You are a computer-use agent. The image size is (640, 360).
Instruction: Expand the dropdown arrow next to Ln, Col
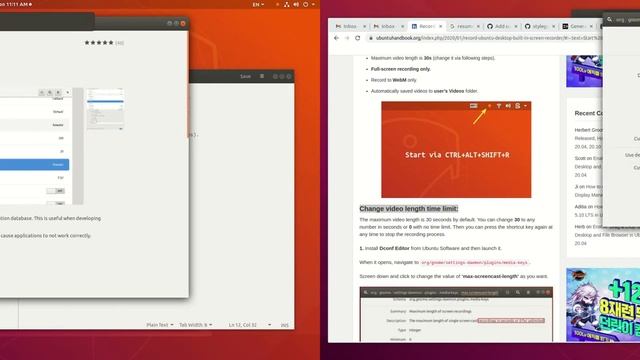269,325
